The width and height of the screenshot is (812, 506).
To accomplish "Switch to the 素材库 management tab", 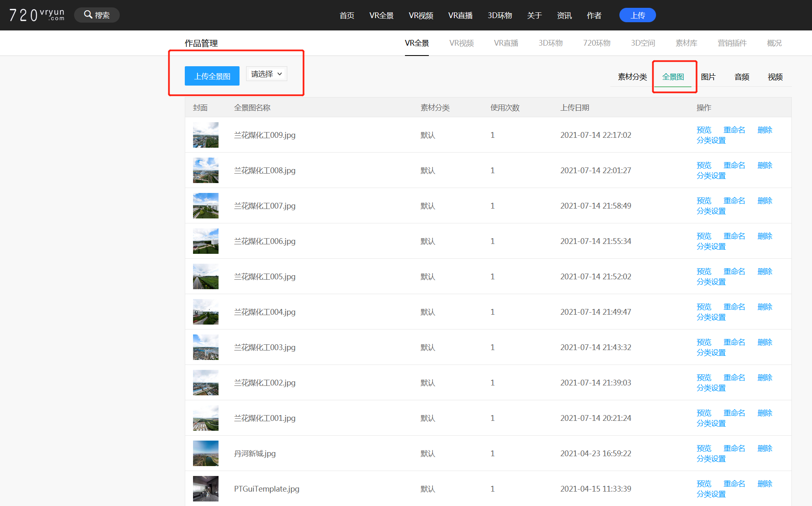I will 686,43.
